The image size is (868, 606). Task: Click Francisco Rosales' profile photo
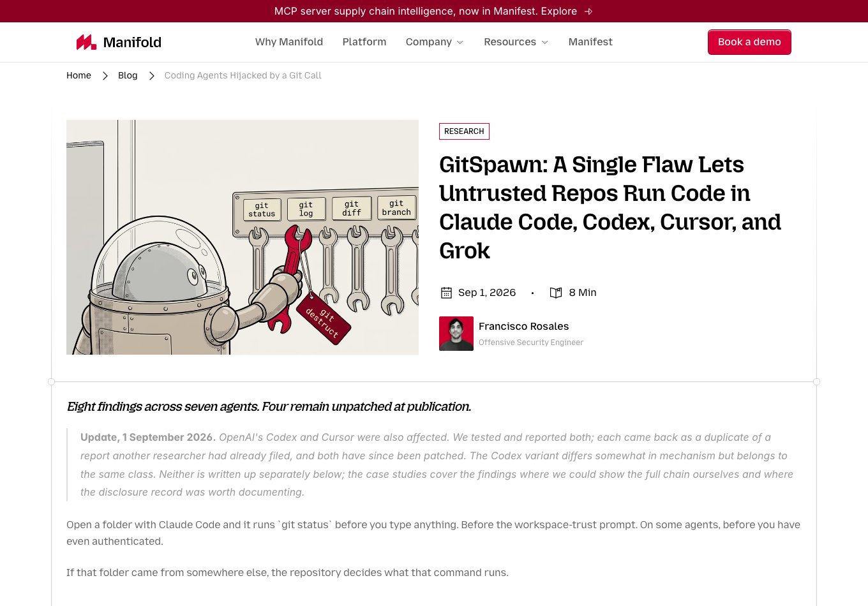click(456, 334)
